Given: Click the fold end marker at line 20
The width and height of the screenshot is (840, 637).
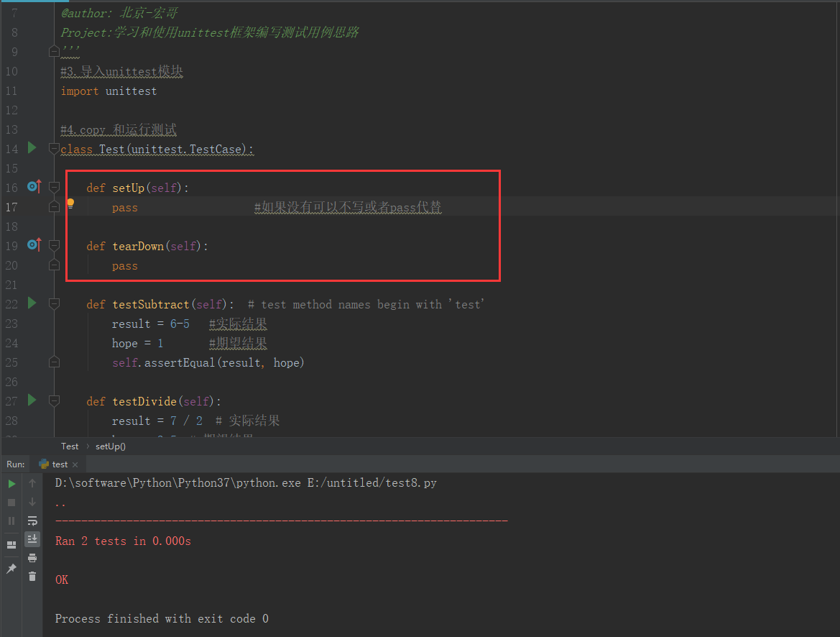Looking at the screenshot, I should tap(54, 265).
